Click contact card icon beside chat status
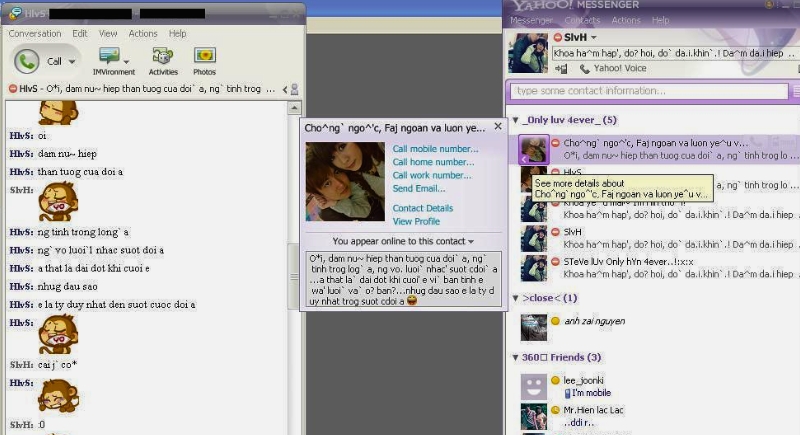 click(x=294, y=89)
